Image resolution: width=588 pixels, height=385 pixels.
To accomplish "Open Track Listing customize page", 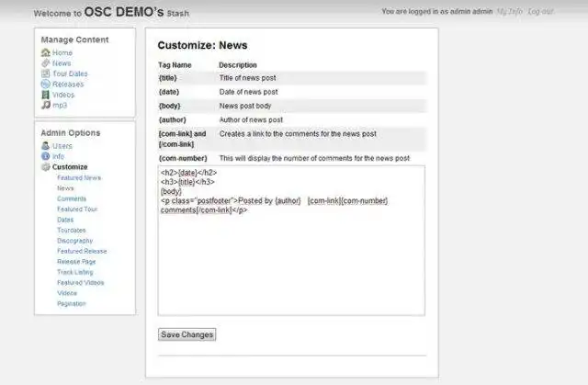I will (75, 272).
